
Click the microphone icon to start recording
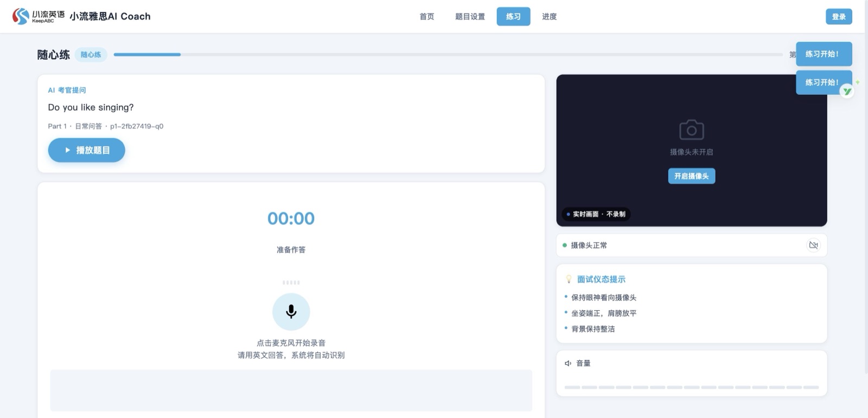pos(291,312)
